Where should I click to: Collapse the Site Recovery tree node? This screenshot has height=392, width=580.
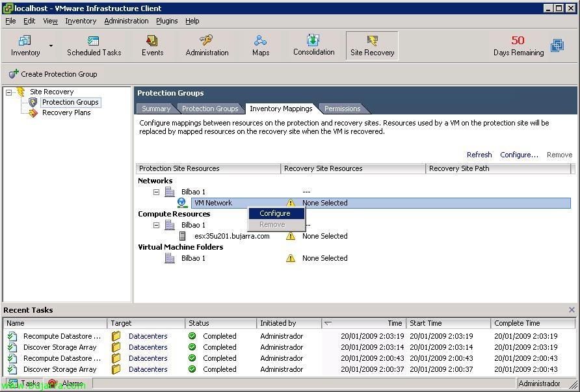coord(9,92)
